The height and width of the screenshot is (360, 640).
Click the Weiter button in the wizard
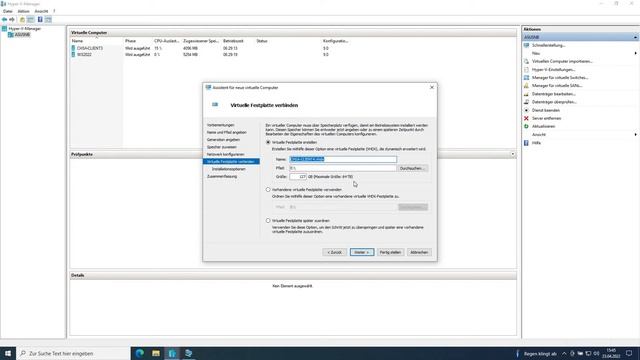tap(362, 252)
